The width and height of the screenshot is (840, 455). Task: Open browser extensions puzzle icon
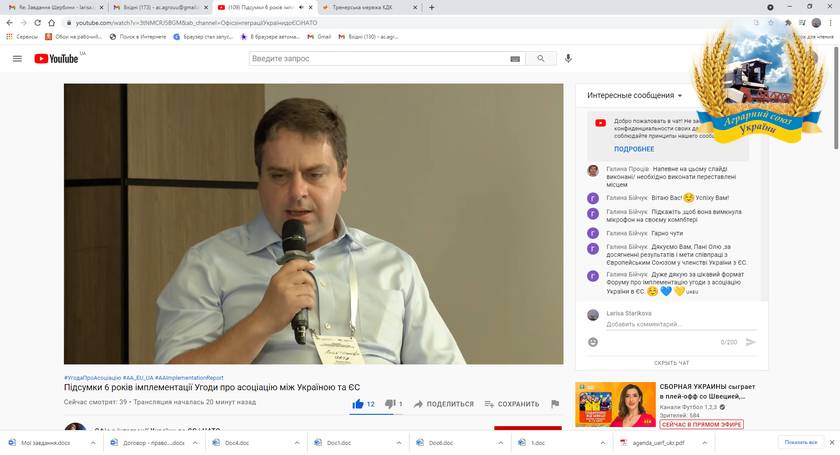tap(788, 23)
